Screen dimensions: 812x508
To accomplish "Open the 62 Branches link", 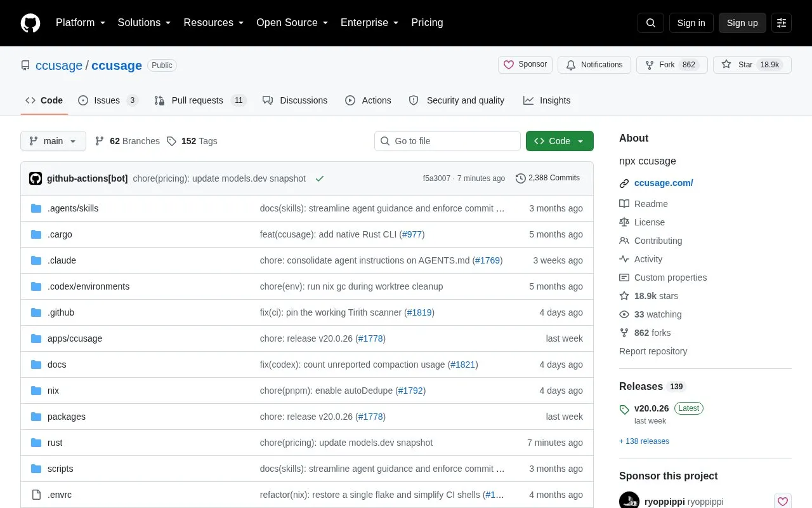I will [128, 141].
